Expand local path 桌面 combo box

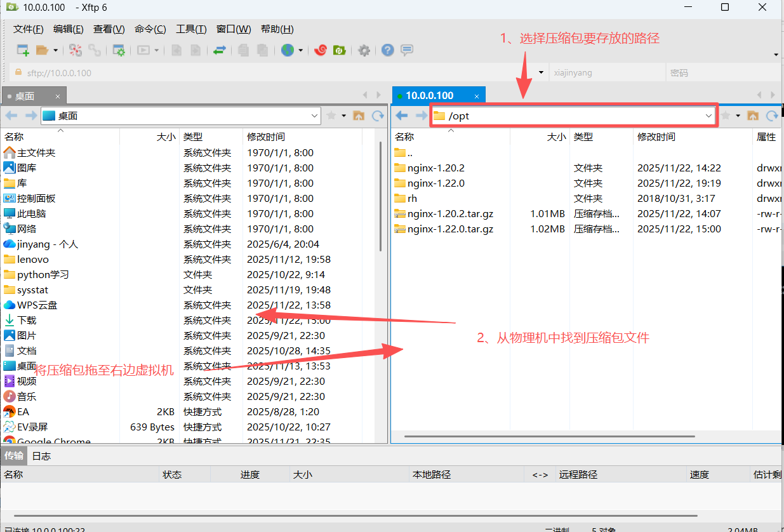(315, 116)
